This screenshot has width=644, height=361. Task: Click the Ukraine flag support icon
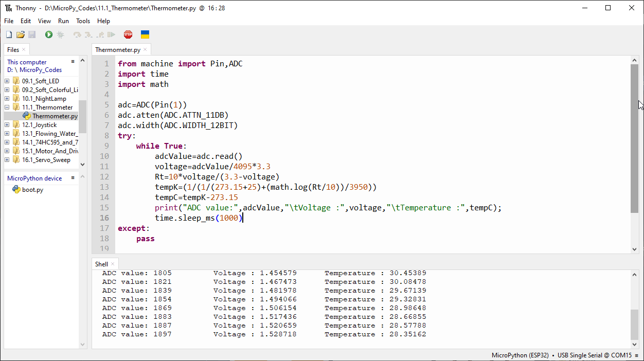tap(145, 34)
